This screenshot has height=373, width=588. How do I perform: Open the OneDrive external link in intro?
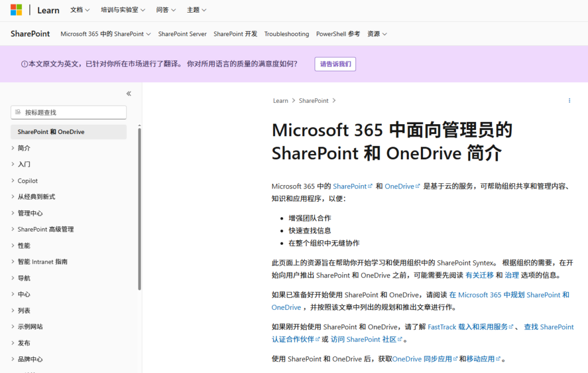coord(402,186)
